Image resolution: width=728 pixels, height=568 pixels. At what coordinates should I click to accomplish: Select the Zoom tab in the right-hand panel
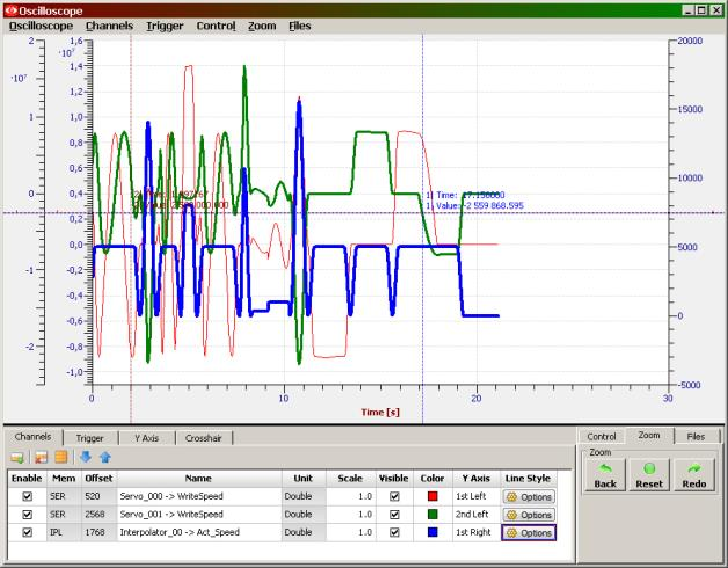tap(649, 435)
